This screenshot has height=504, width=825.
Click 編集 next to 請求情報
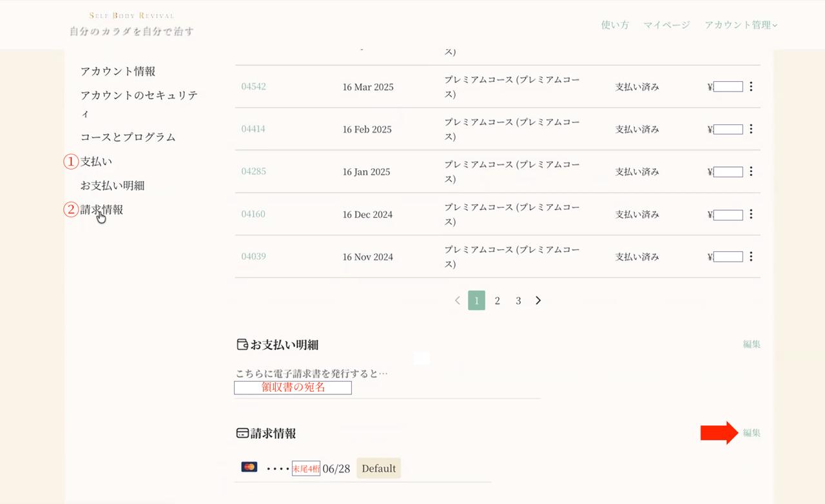[752, 433]
